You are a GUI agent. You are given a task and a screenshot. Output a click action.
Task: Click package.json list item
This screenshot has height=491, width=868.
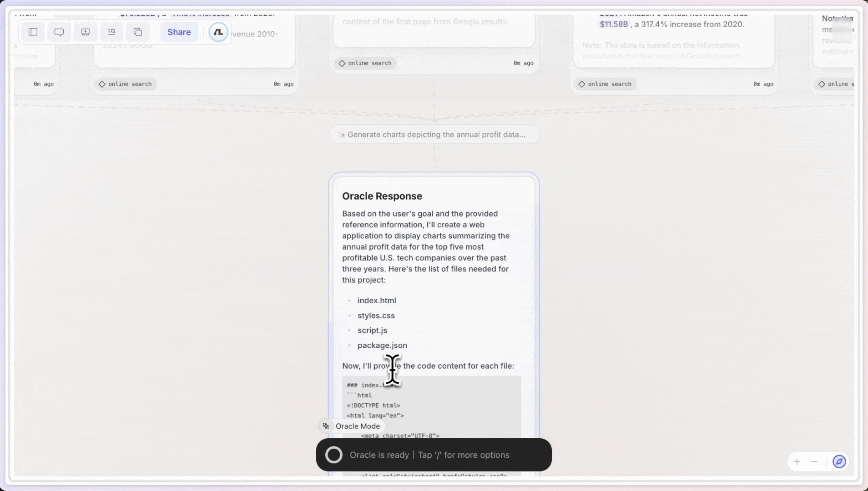pos(382,346)
